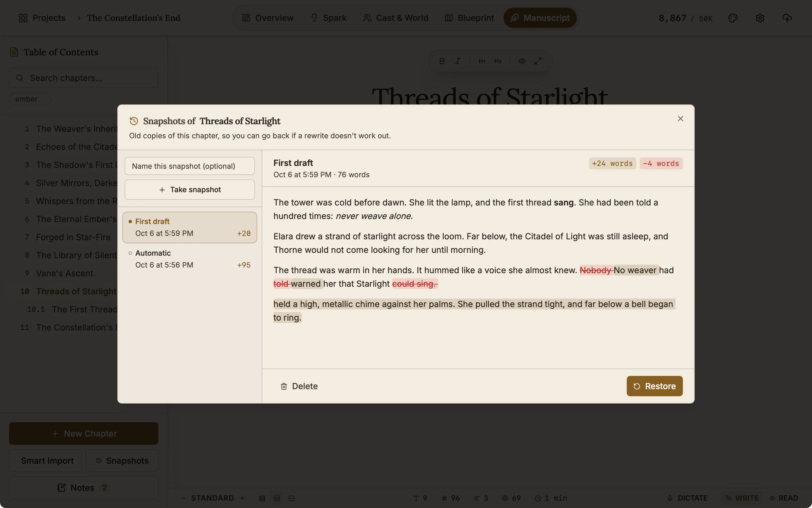Increase editor width with plus icon
This screenshot has height=508, width=812.
[242, 498]
